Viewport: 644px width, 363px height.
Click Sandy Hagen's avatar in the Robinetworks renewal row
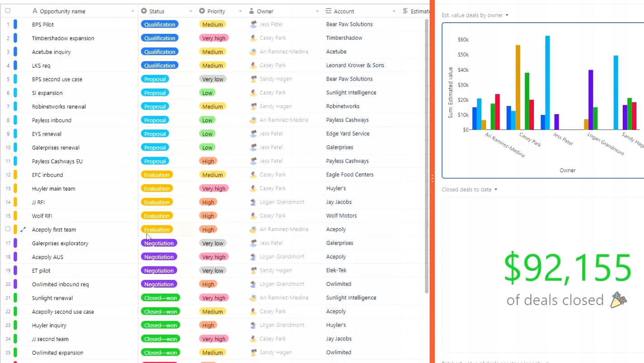253,106
